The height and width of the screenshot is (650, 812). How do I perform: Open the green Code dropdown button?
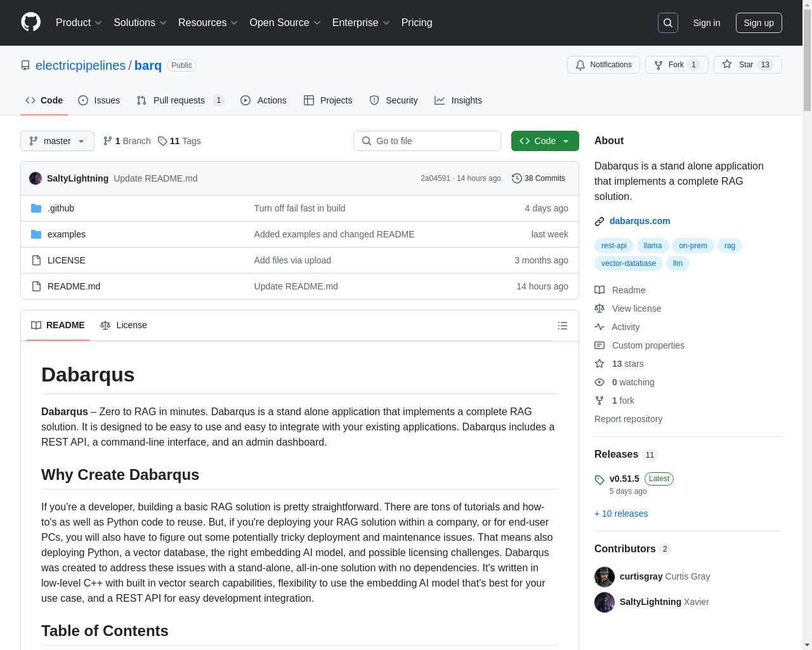click(x=545, y=141)
